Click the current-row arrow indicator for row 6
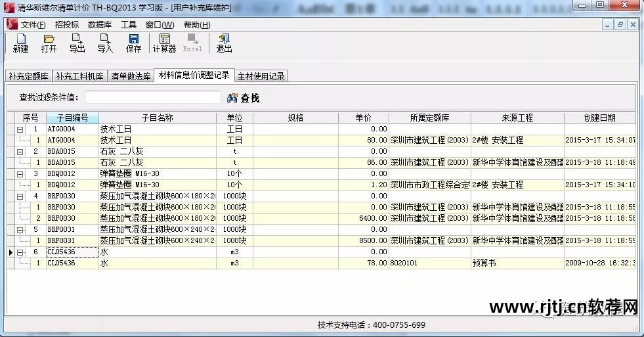 coord(11,252)
